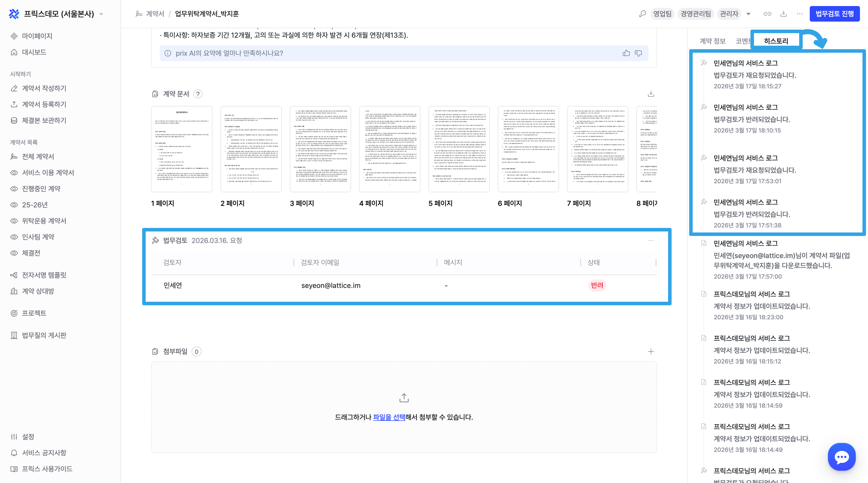
Task: Click the help icon beside 계약 문서
Action: point(198,94)
